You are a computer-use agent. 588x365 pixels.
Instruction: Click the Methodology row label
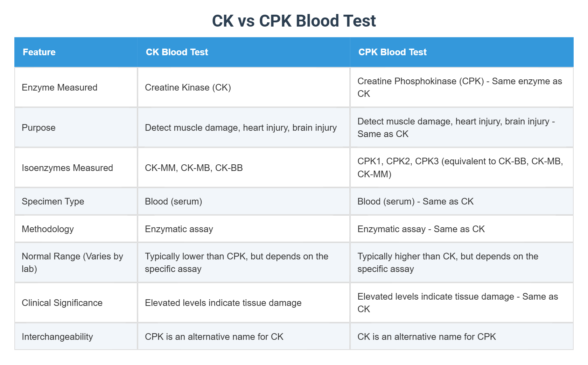click(x=76, y=229)
